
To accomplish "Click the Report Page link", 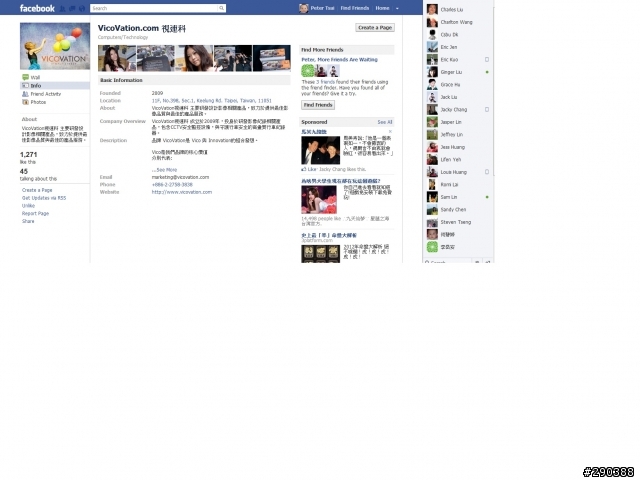I will pos(35,213).
